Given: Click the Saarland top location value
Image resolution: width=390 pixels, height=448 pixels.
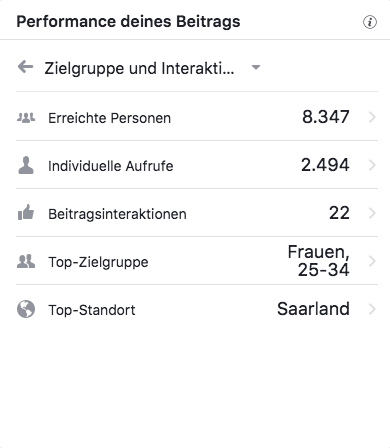Looking at the screenshot, I should (313, 309).
